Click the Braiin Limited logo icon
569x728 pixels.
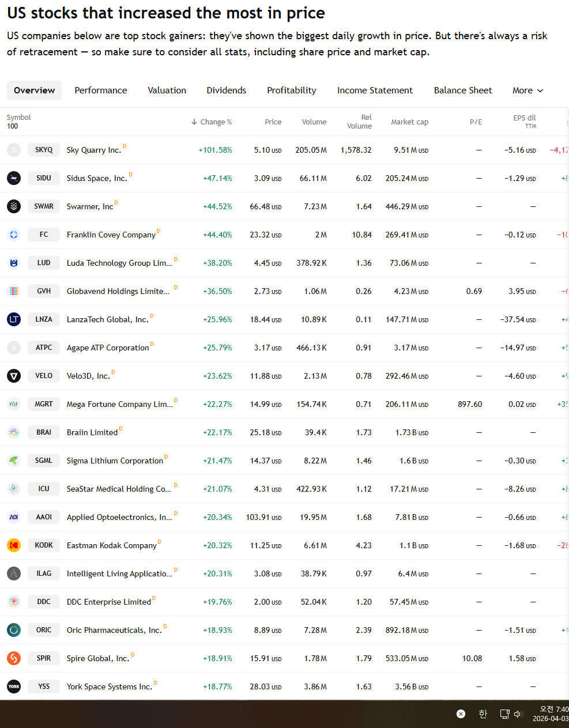[14, 432]
